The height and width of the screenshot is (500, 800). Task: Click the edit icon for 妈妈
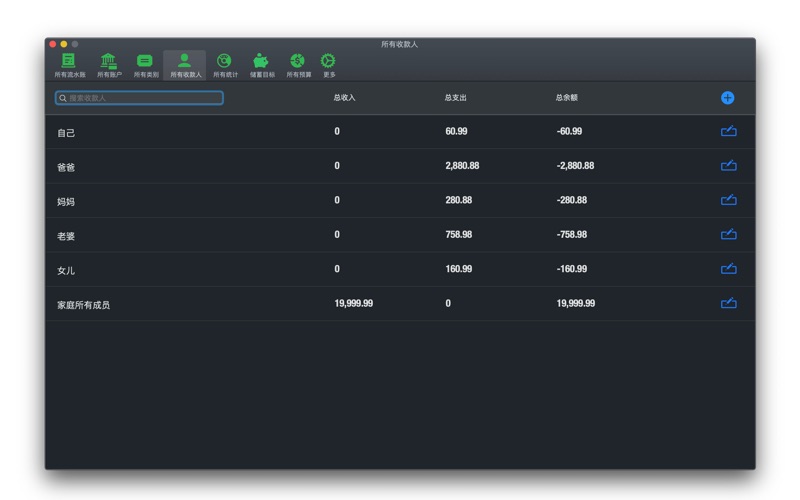pyautogui.click(x=728, y=200)
